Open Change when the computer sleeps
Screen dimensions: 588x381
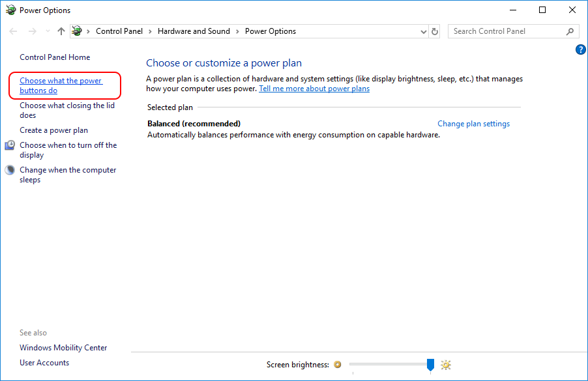pos(68,175)
